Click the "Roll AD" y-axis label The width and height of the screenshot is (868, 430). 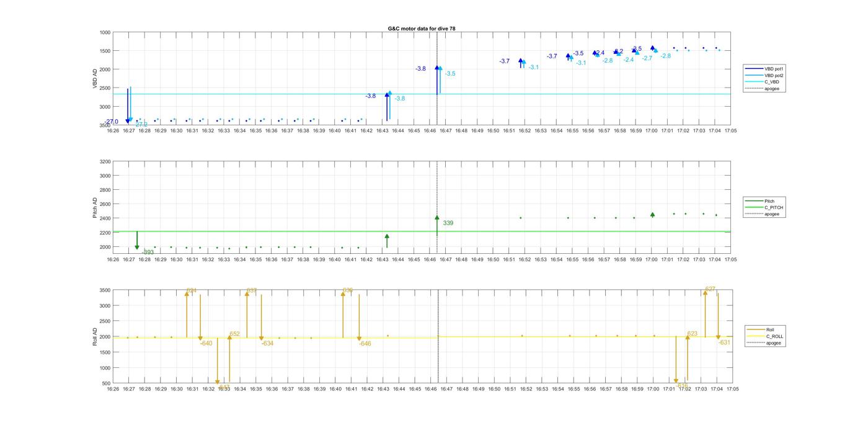(x=95, y=336)
